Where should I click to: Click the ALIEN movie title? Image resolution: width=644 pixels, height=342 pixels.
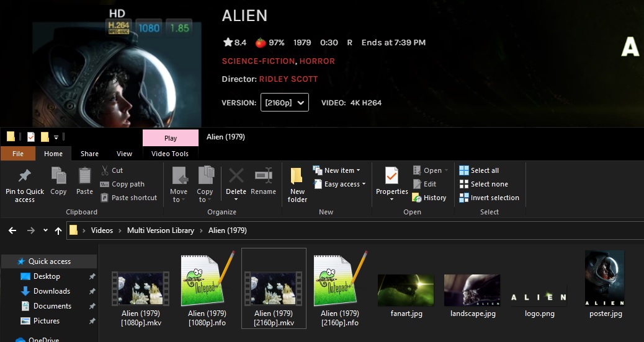(x=244, y=16)
